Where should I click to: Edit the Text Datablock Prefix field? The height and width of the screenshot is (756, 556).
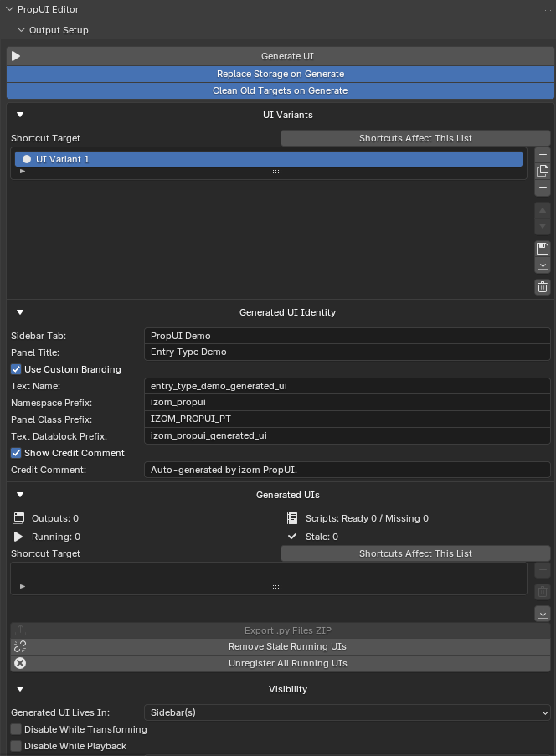click(x=347, y=436)
